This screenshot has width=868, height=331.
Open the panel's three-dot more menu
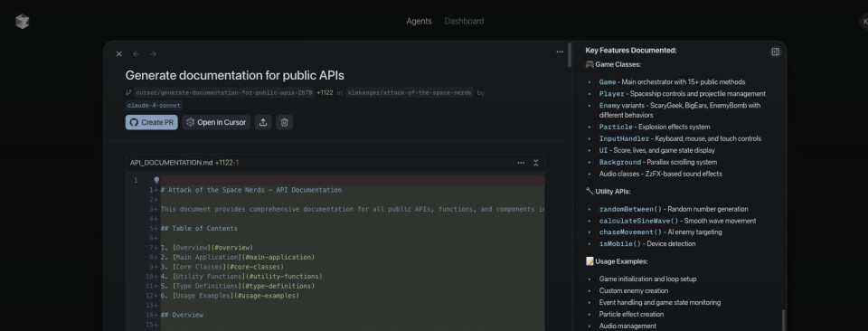tap(560, 52)
